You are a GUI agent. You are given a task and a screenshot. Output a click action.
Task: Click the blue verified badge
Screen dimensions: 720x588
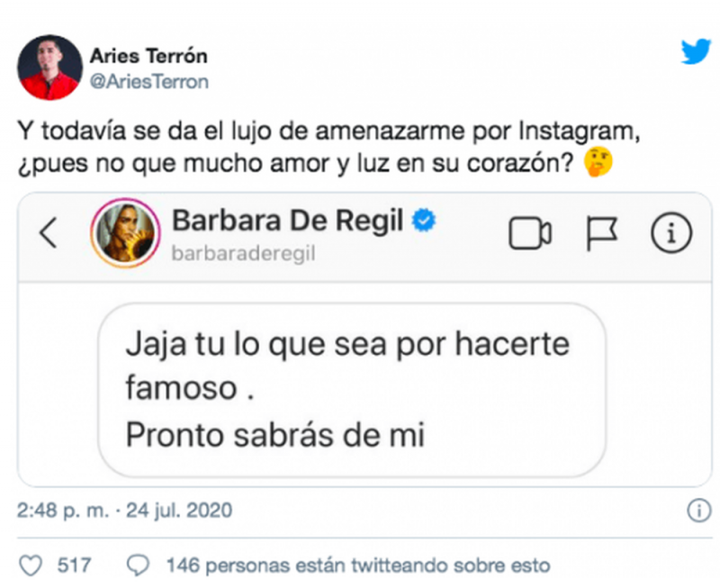(x=423, y=220)
